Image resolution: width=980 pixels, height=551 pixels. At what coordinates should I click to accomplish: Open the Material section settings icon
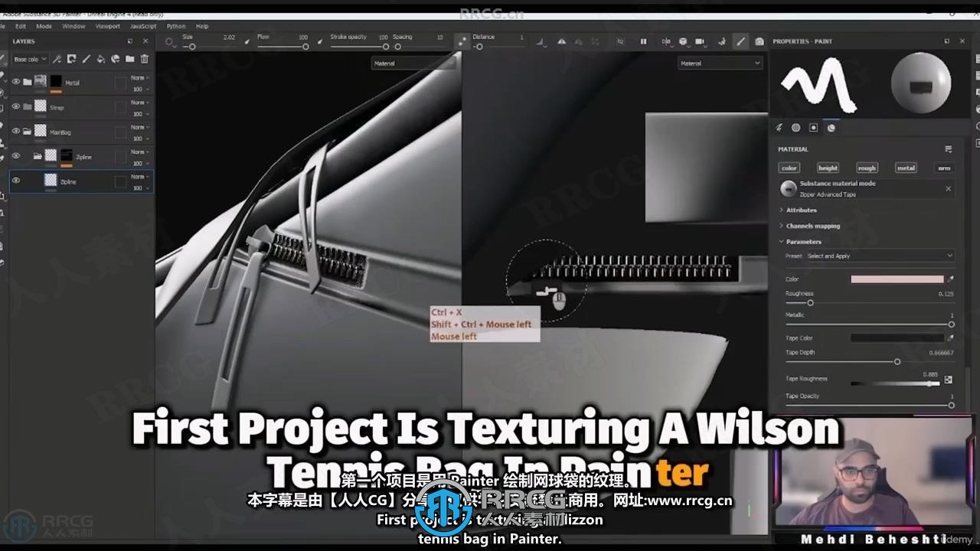coord(949,149)
